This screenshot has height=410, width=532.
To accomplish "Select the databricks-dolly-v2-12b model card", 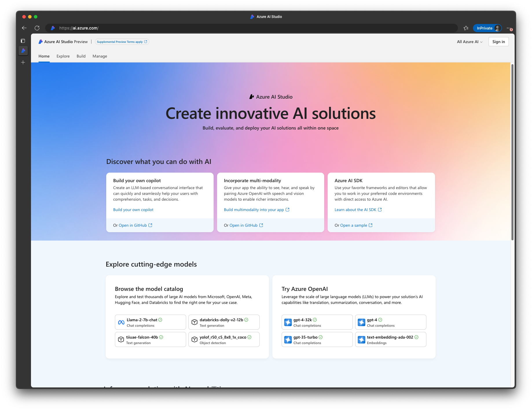I will pos(224,322).
